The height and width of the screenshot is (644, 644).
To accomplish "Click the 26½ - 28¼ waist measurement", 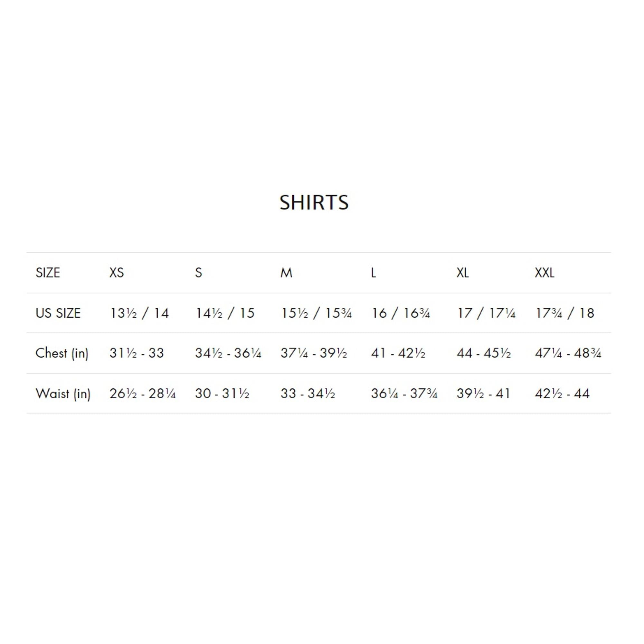I will (142, 394).
